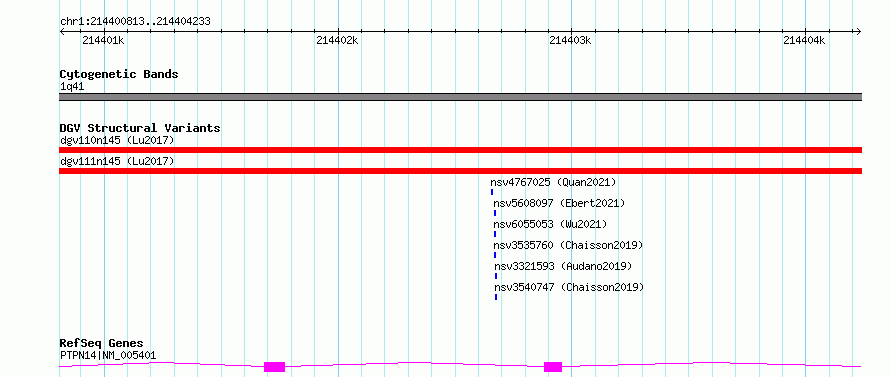Open variant nsv3321593 (Audano2019)
Image resolution: width=890 pixels, height=377 pixels.
coord(562,266)
